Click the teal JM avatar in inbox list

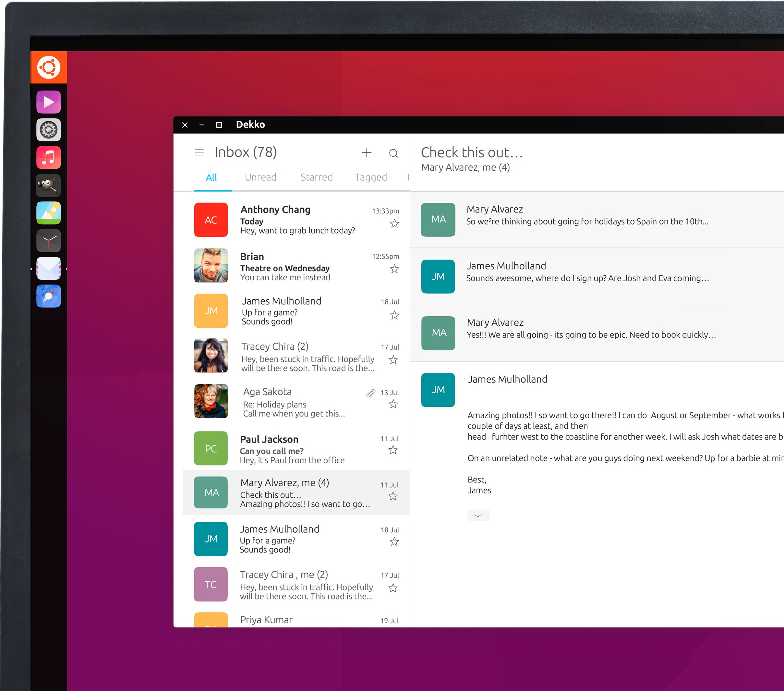211,539
